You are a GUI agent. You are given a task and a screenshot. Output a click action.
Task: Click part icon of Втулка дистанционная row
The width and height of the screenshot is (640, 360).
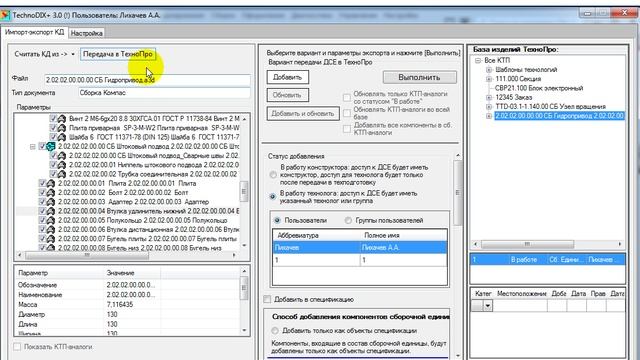pos(51,229)
